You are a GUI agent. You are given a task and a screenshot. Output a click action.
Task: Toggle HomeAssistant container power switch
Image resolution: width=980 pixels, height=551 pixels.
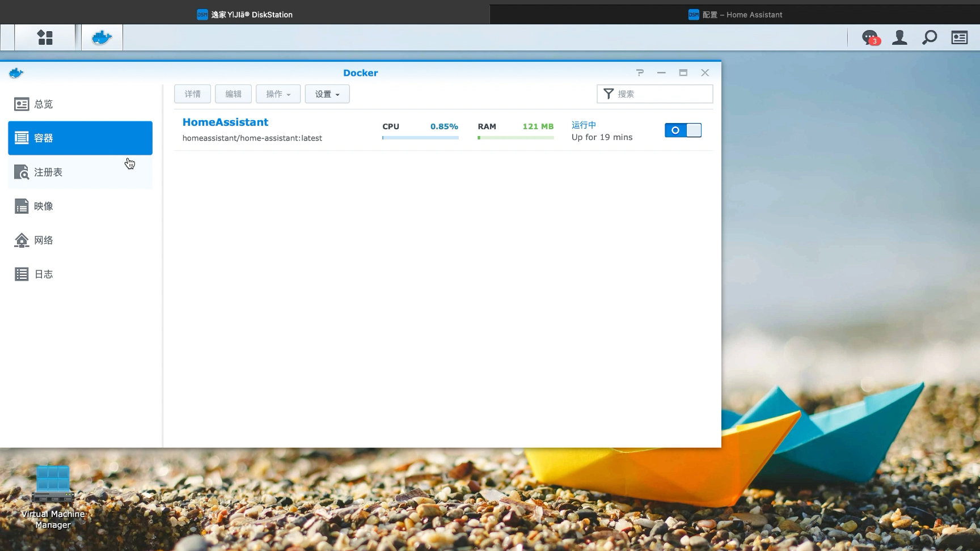pos(683,130)
